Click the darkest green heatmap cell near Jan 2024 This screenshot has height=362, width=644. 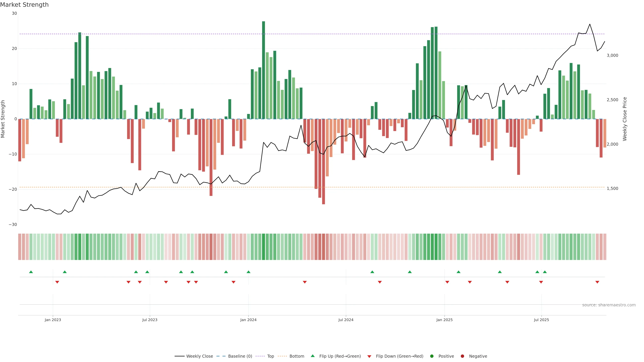click(x=263, y=247)
